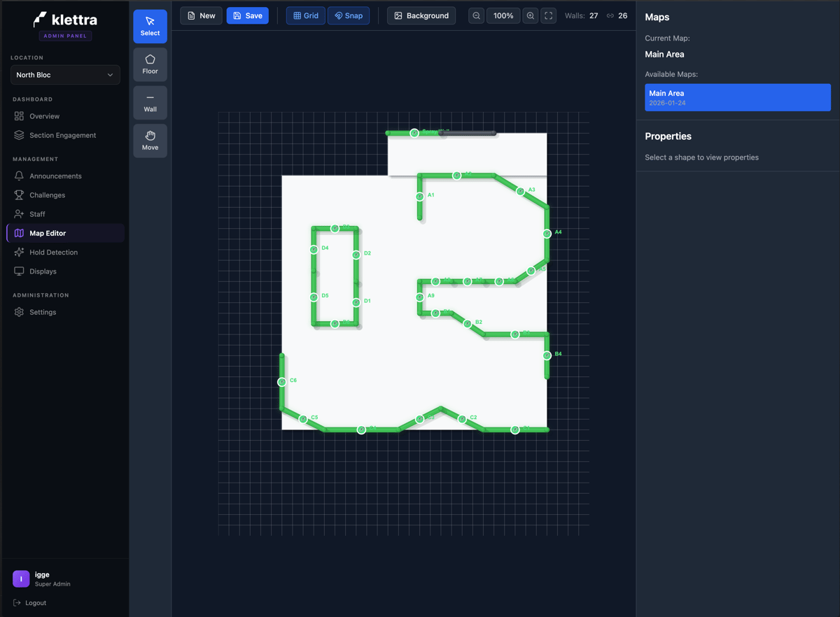Image resolution: width=840 pixels, height=617 pixels.
Task: Toggle the Grid display button
Action: click(306, 15)
